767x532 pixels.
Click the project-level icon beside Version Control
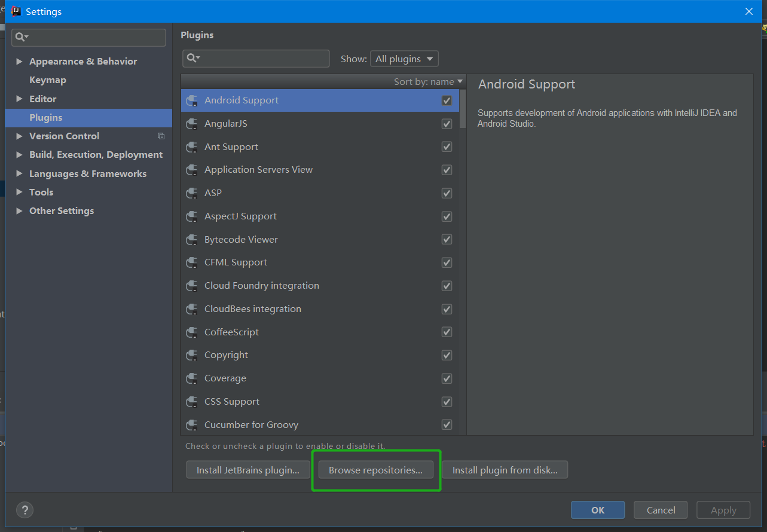tap(161, 136)
